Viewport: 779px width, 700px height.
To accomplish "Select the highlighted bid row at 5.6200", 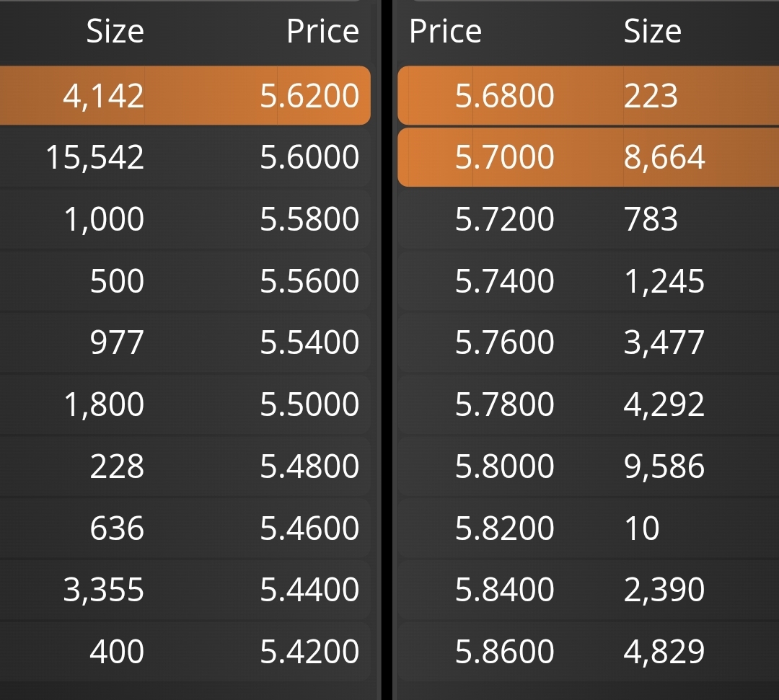I will point(185,95).
